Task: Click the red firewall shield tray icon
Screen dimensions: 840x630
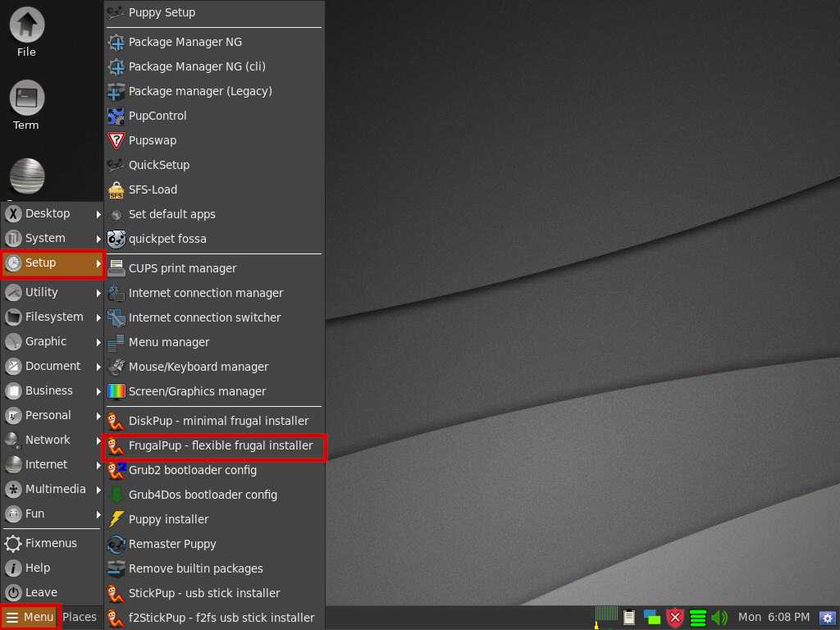Action: pos(675,618)
